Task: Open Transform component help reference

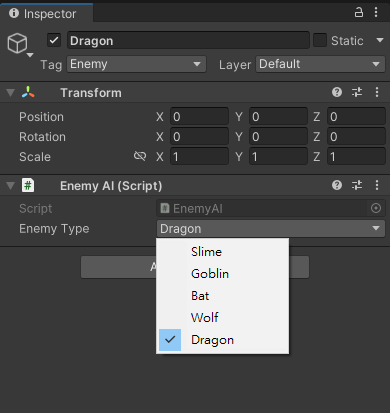Action: pyautogui.click(x=337, y=92)
